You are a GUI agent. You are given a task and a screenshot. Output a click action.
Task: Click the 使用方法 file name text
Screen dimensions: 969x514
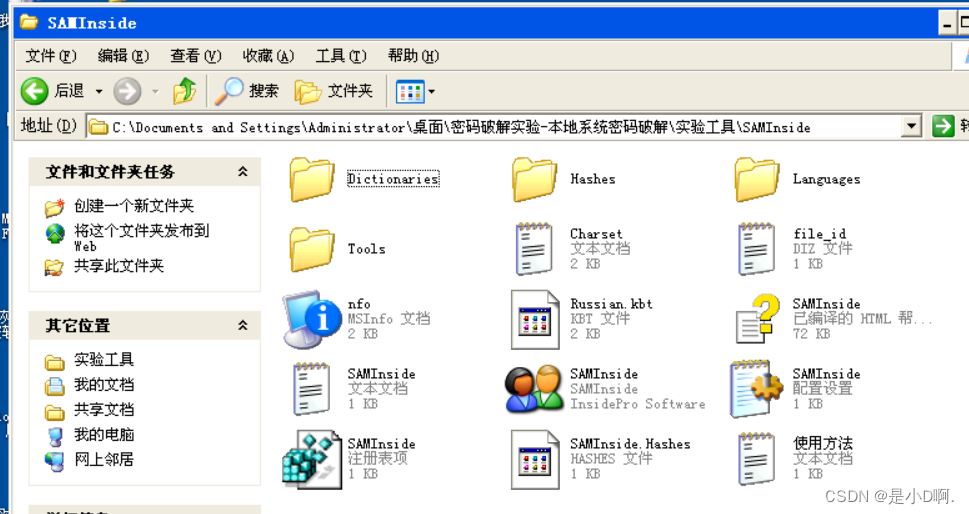coord(823,443)
